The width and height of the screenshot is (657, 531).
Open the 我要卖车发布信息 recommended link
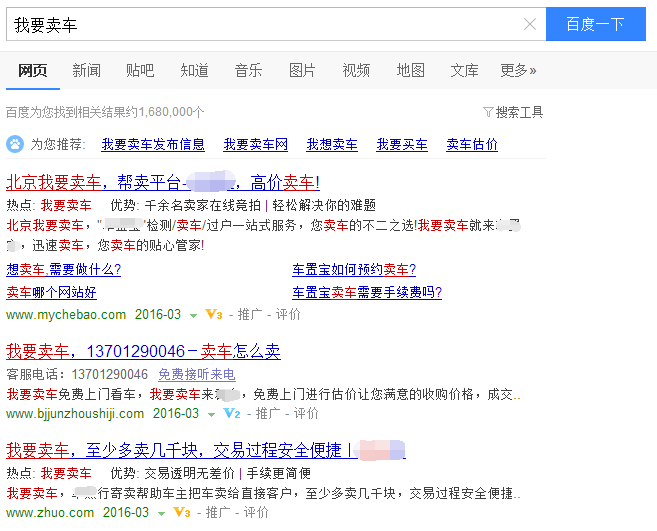pos(153,145)
